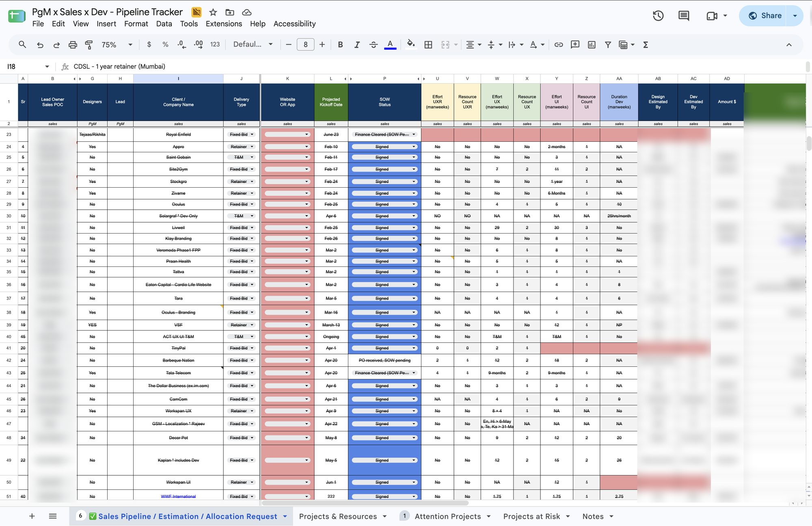The width and height of the screenshot is (812, 526).
Task: Open Delivery Type dropdown for Royal Enfield
Action: (x=252, y=134)
